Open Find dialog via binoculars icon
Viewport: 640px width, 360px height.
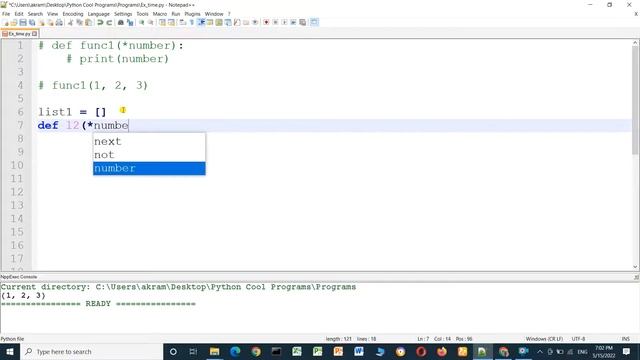point(121,22)
